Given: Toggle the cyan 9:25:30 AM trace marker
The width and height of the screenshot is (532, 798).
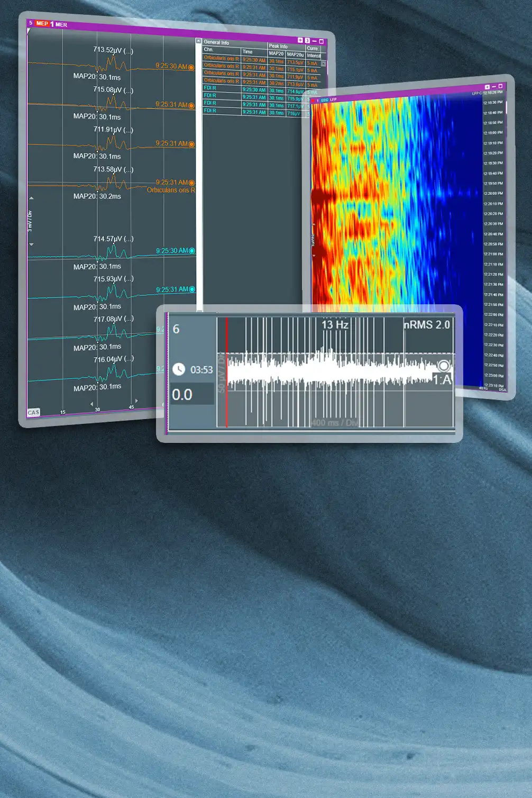Looking at the screenshot, I should coord(192,251).
